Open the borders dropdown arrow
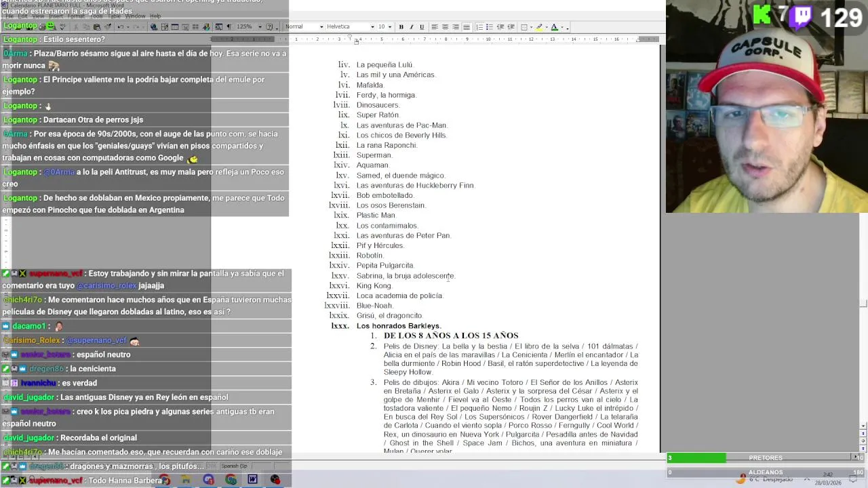 pyautogui.click(x=531, y=27)
